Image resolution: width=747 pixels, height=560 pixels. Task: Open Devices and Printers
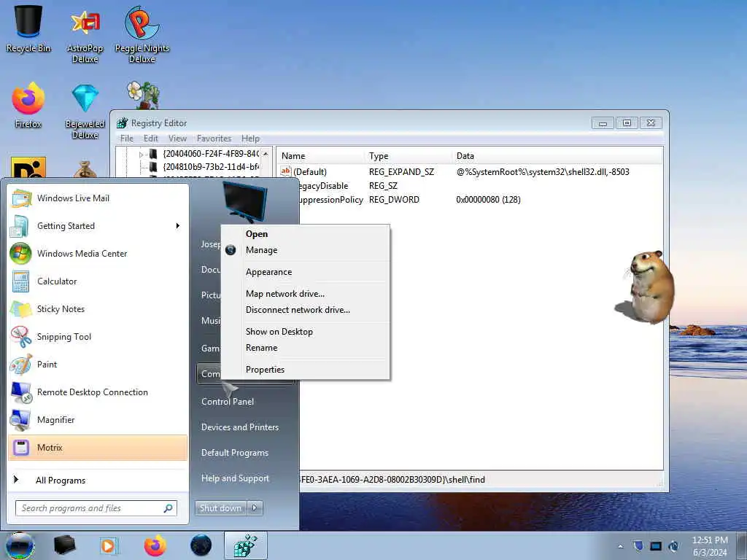coord(239,427)
